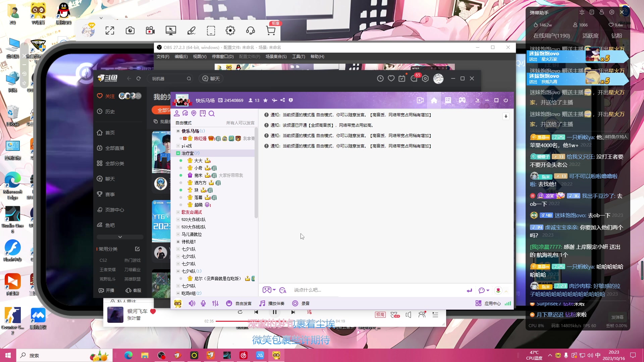The image size is (644, 362).
Task: Select the brush annotation tool in the floating toolbar
Action: click(x=191, y=31)
